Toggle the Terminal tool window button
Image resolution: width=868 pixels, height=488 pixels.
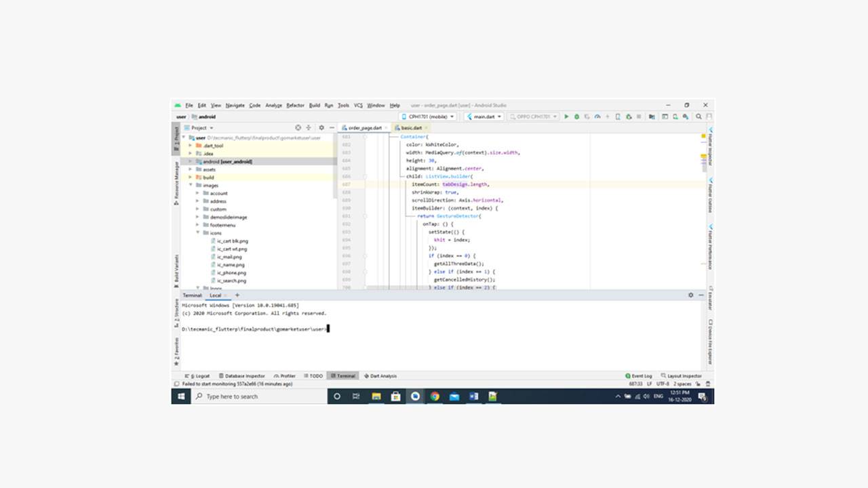click(x=342, y=375)
